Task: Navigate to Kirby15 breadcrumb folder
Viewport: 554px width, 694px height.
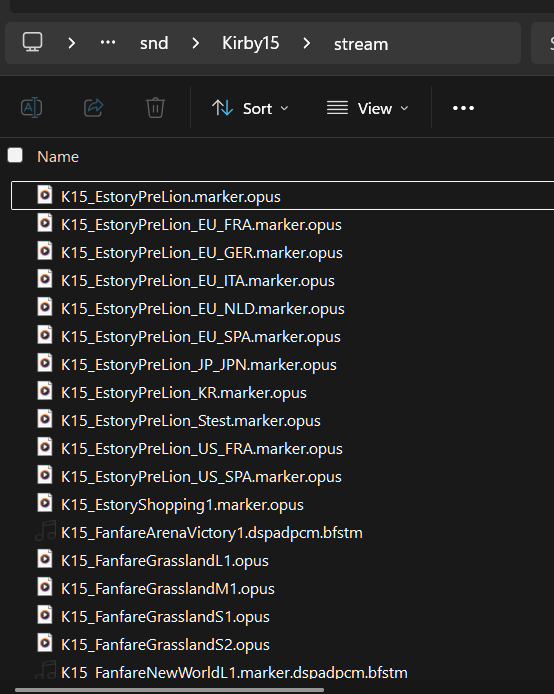Action: [250, 43]
